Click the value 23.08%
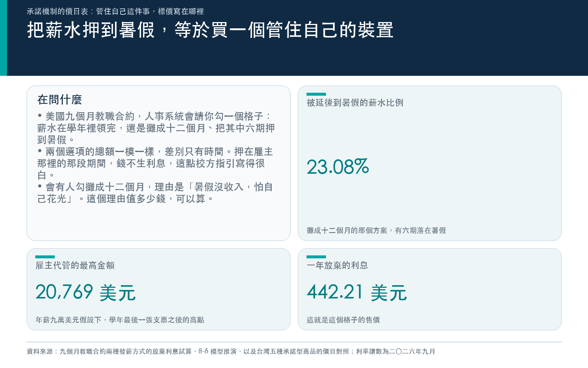This screenshot has height=368, width=588. [x=338, y=167]
